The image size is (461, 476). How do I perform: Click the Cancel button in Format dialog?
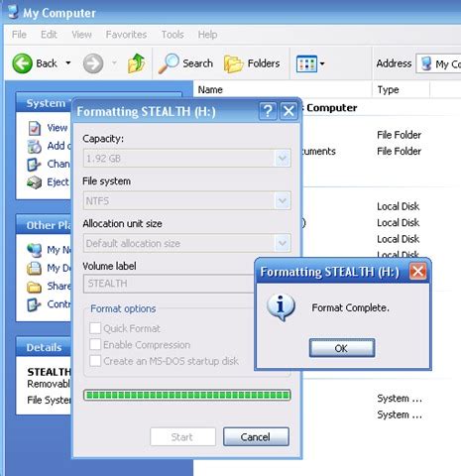[256, 437]
